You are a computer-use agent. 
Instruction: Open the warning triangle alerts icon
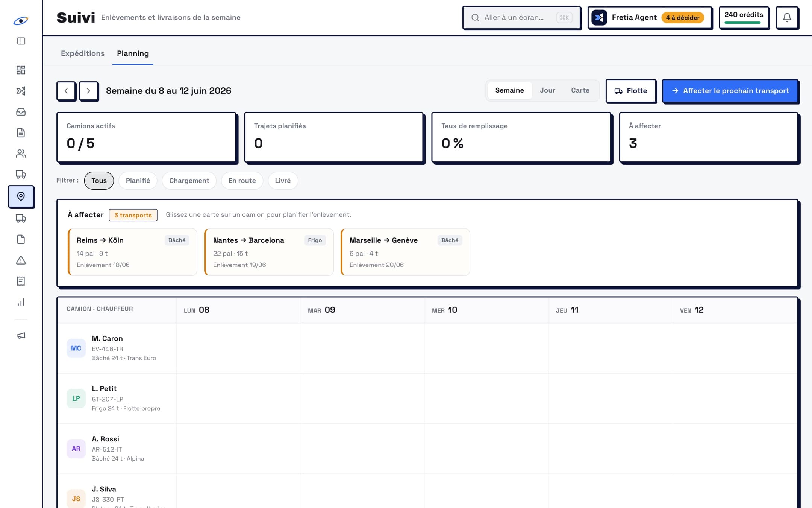point(21,260)
